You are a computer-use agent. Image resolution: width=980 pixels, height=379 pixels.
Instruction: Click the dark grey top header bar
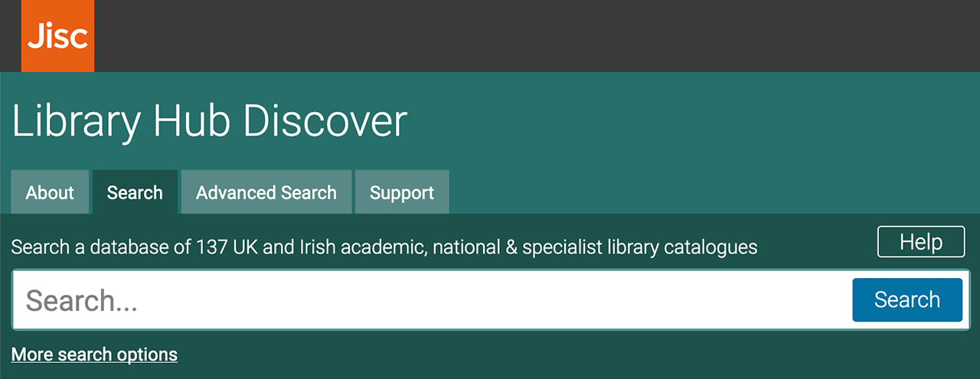point(536,36)
